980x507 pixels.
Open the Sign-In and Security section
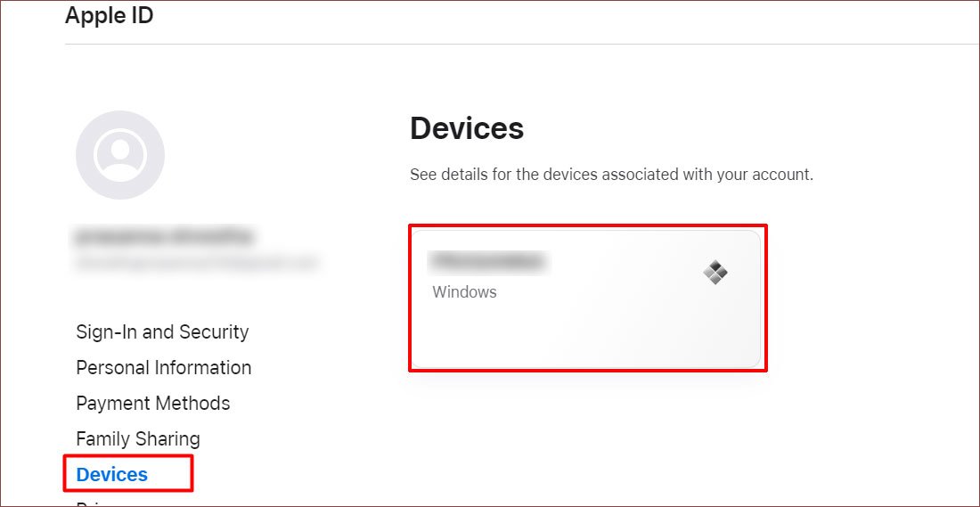[x=162, y=331]
